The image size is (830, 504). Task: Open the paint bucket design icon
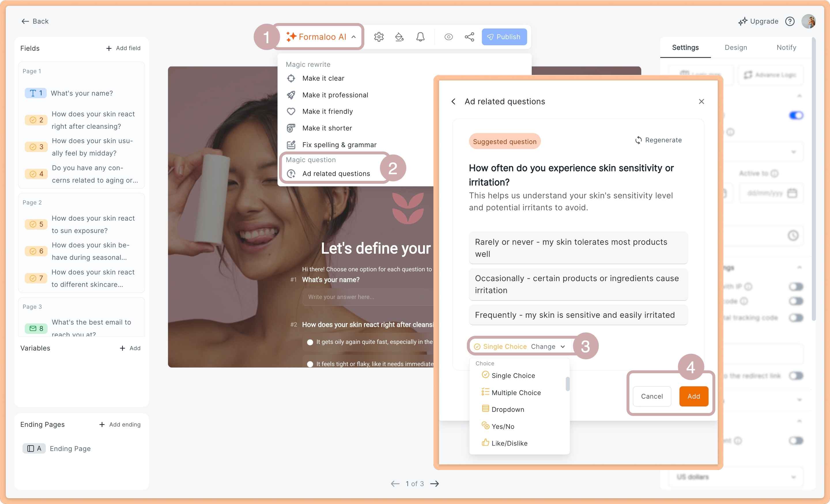click(399, 37)
